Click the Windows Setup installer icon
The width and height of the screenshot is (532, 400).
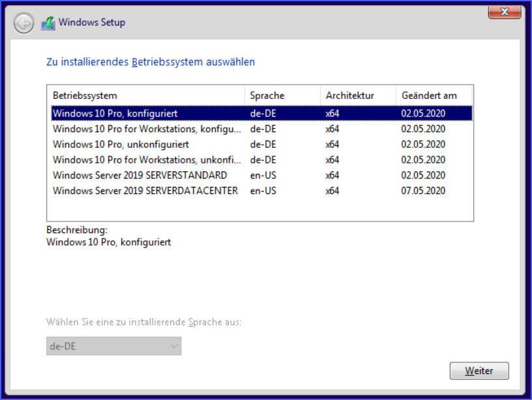(48, 23)
